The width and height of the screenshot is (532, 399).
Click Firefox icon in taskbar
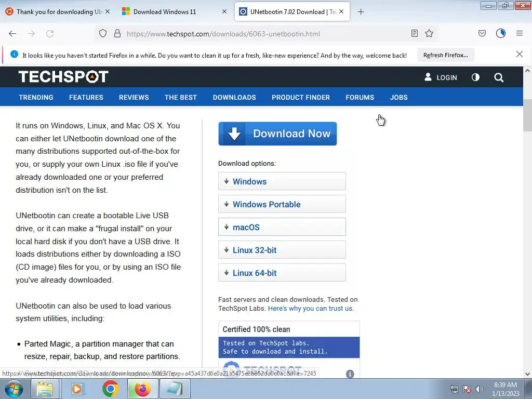pyautogui.click(x=142, y=389)
